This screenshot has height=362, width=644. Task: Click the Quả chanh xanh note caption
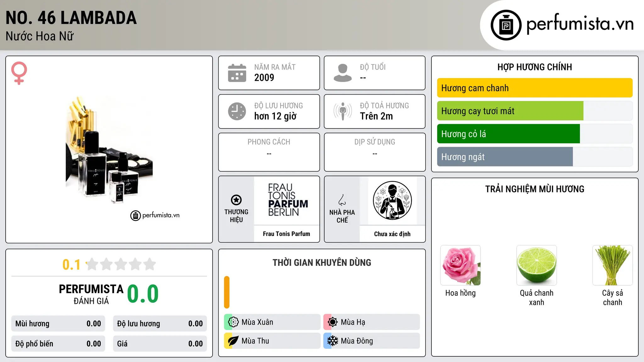pos(536,298)
